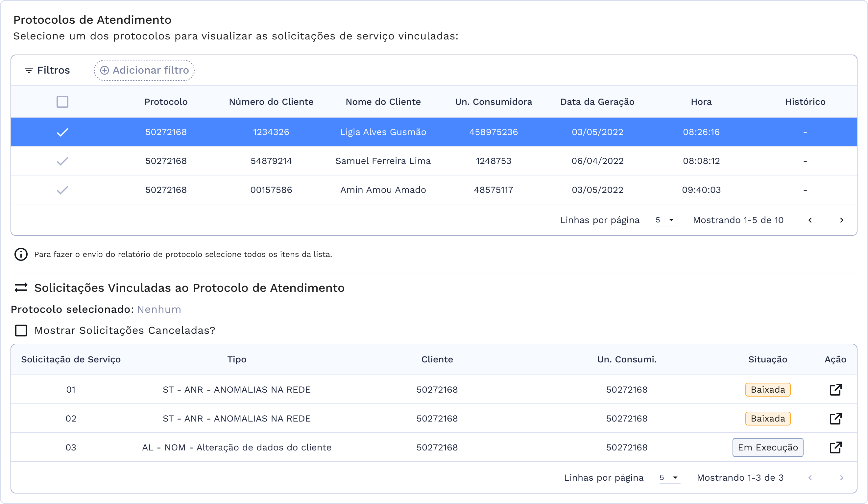Toggle checkmark for Amin Amou Amado row
Screen dimensions: 868x504
click(x=62, y=190)
